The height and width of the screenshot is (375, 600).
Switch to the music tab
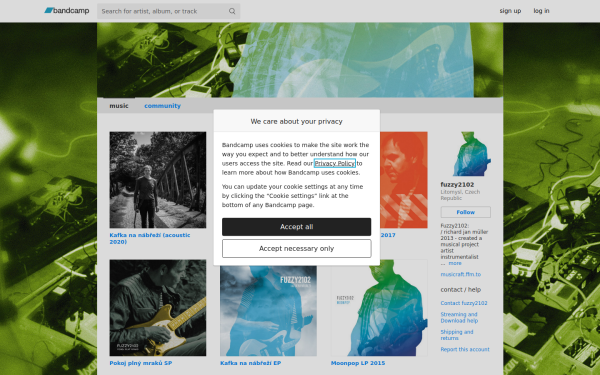click(119, 106)
